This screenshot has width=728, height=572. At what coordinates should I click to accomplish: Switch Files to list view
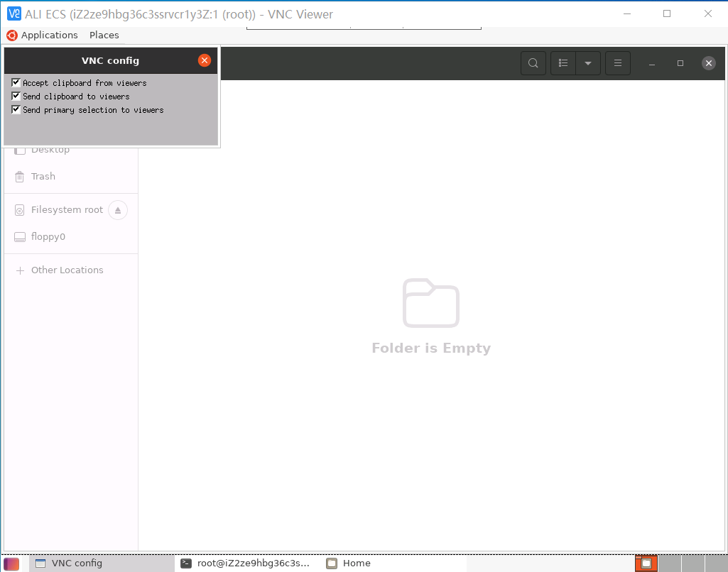(x=563, y=63)
